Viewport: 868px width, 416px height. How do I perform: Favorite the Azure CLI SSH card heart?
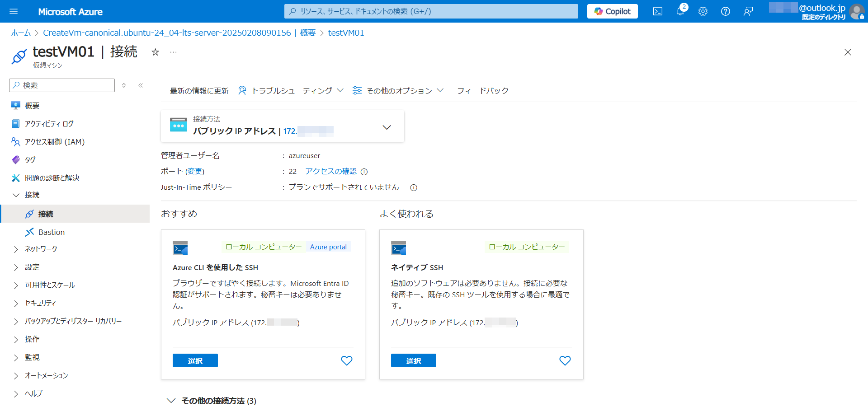(346, 360)
